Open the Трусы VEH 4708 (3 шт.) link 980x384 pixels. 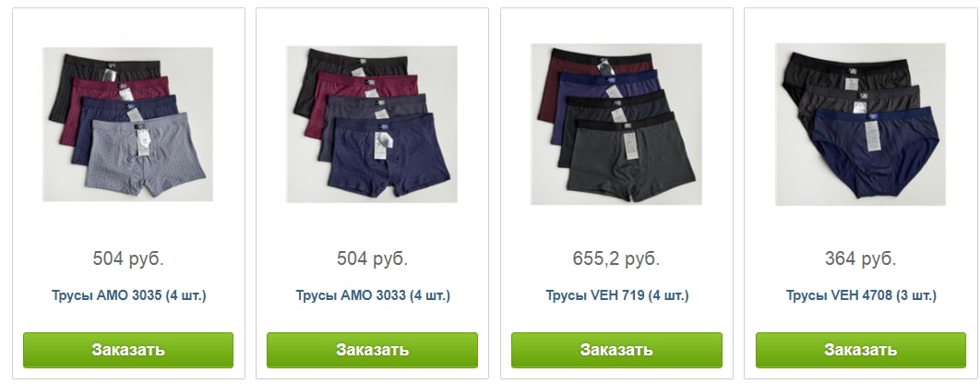tap(861, 295)
